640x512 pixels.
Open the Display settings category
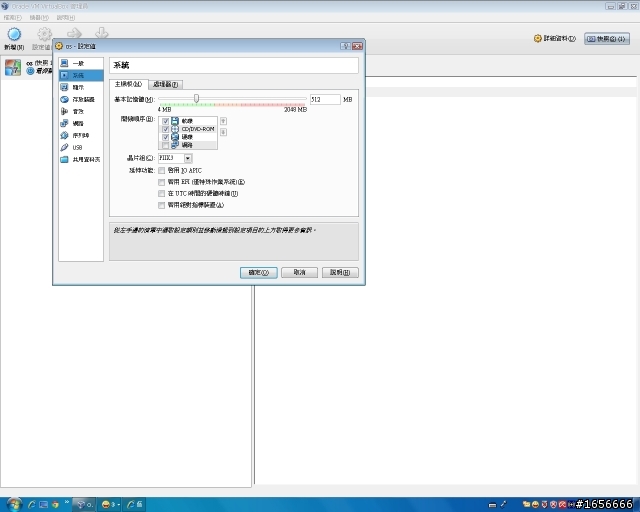click(x=81, y=87)
